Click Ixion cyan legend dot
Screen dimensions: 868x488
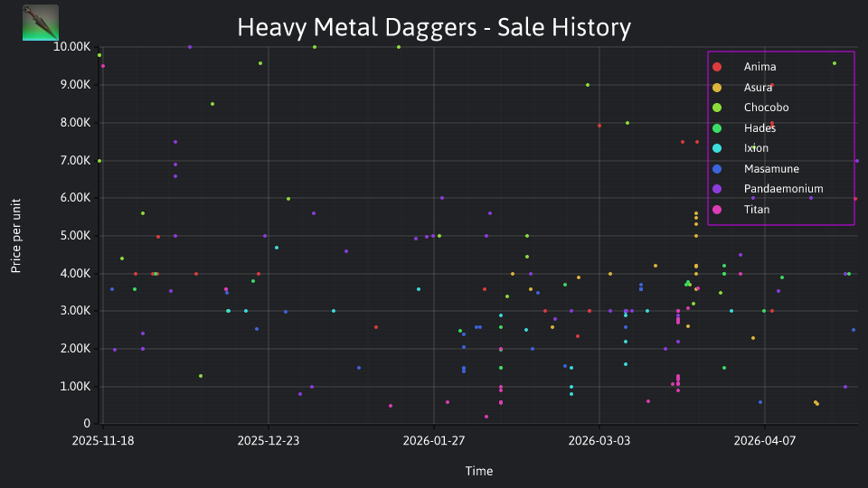point(717,148)
